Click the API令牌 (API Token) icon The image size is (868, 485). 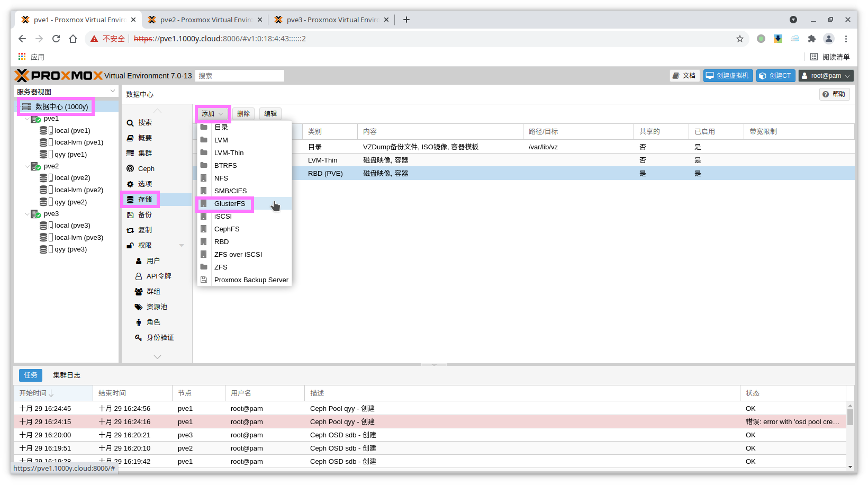coord(139,276)
